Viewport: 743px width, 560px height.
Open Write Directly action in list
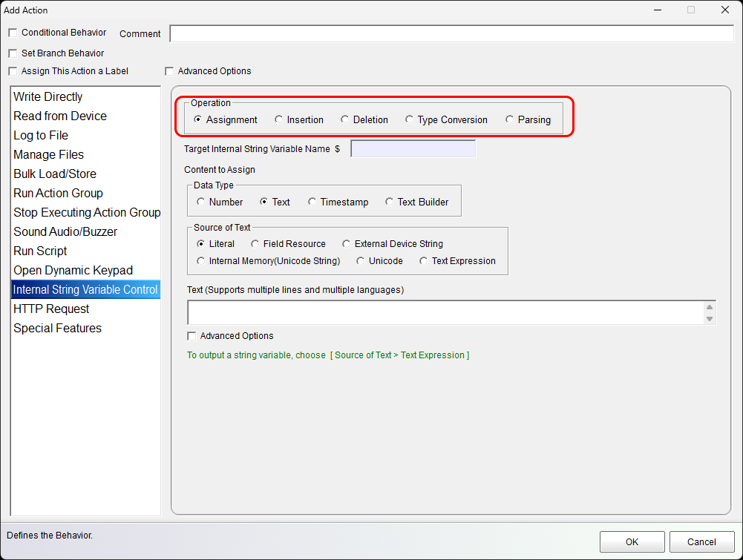(x=48, y=97)
